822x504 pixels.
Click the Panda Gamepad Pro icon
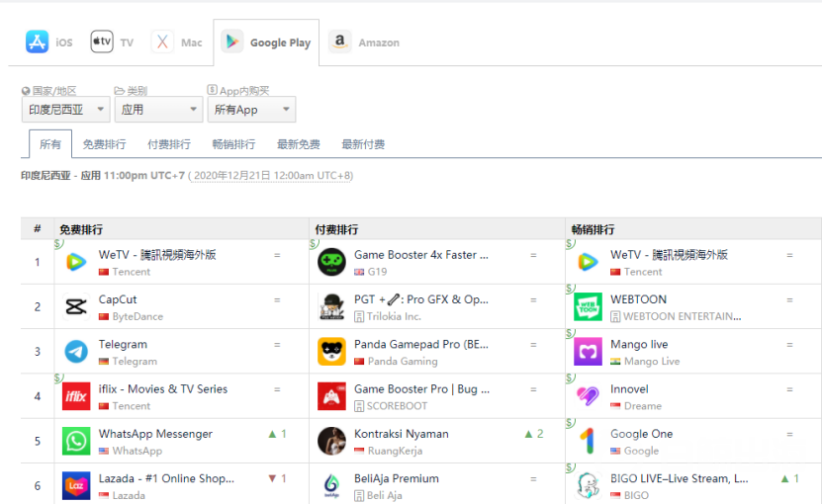[331, 351]
